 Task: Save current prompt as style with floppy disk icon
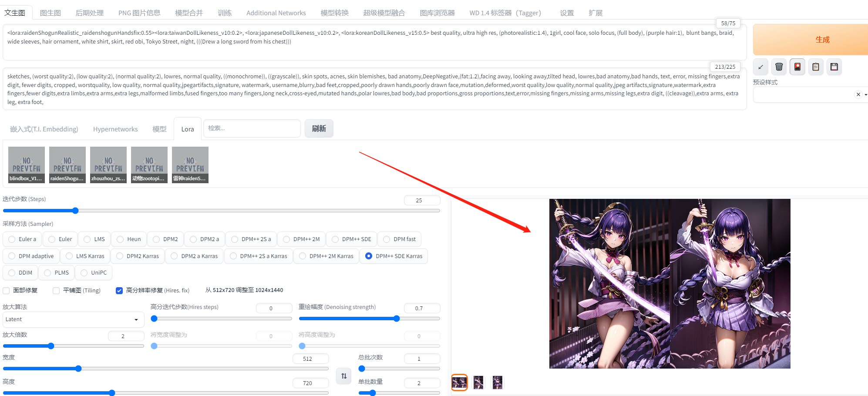tap(834, 67)
